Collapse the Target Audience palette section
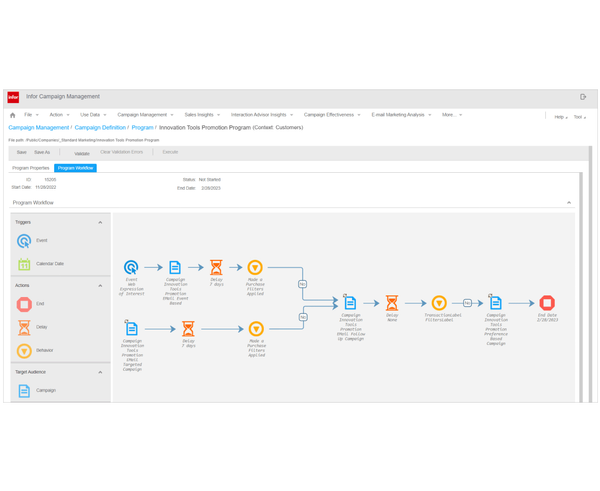 click(x=100, y=372)
